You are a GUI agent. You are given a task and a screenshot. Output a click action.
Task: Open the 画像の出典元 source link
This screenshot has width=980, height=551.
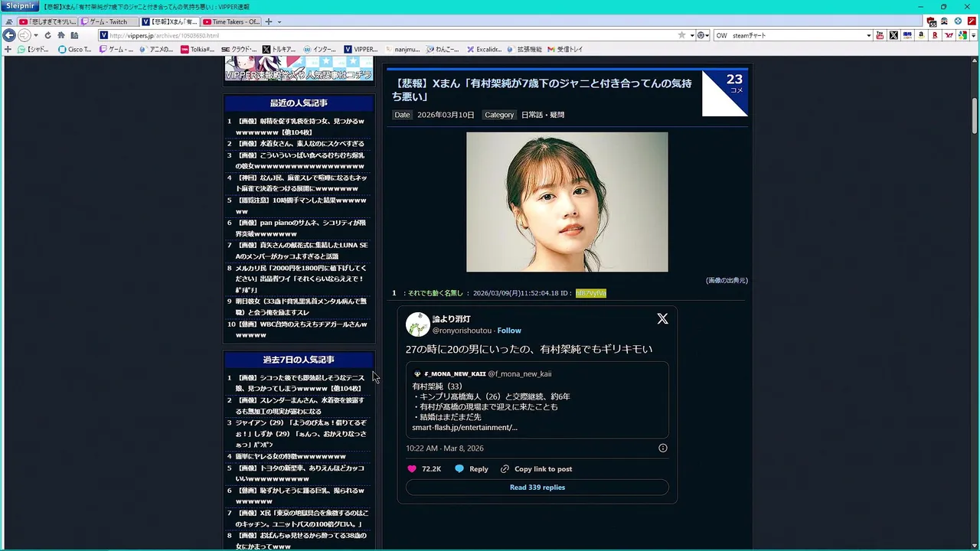click(727, 280)
